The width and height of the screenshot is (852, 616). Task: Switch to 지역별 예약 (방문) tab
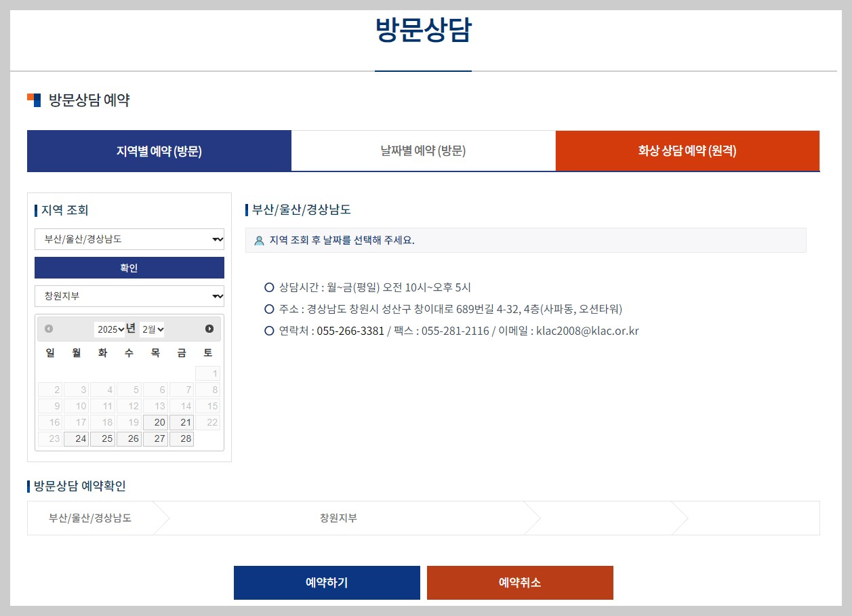[159, 151]
